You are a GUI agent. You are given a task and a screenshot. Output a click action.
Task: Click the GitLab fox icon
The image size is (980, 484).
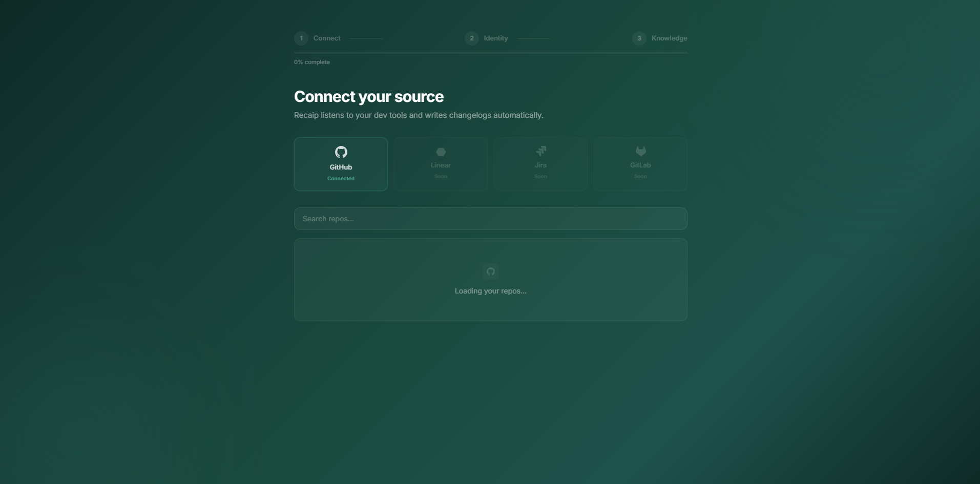pyautogui.click(x=640, y=150)
